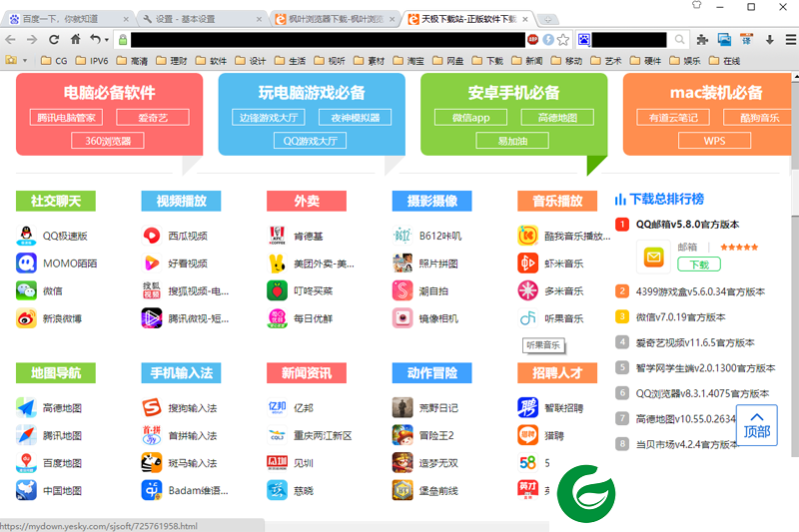Image resolution: width=799 pixels, height=532 pixels.
Task: Bookmark page with the star icon
Action: tap(563, 39)
